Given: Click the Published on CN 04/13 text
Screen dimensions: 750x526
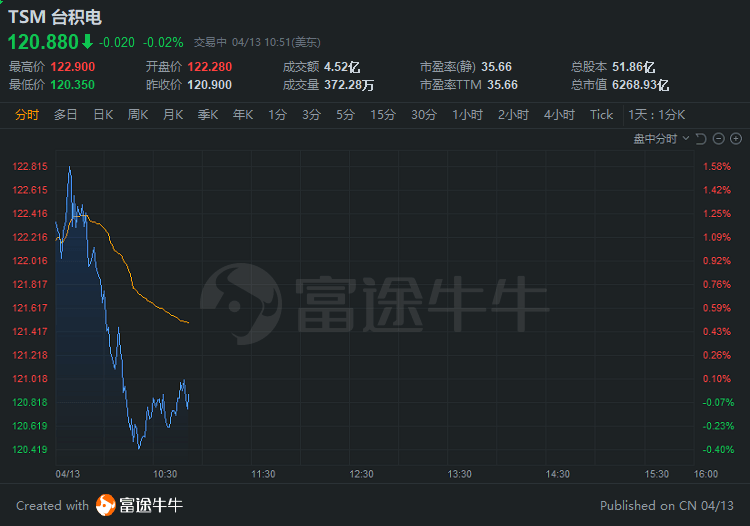Looking at the screenshot, I should (x=667, y=505).
